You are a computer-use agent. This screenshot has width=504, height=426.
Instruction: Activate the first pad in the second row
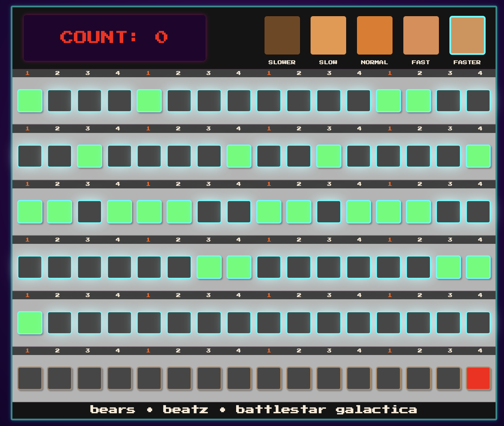30,156
